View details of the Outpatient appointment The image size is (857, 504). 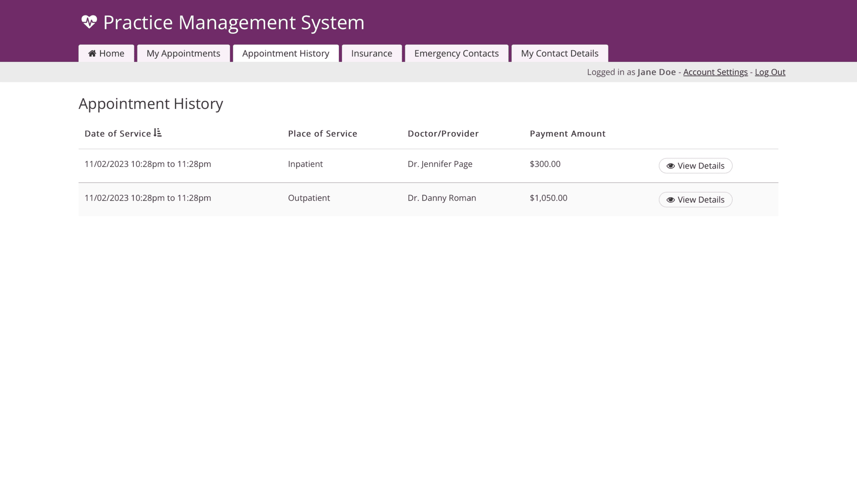[695, 200]
